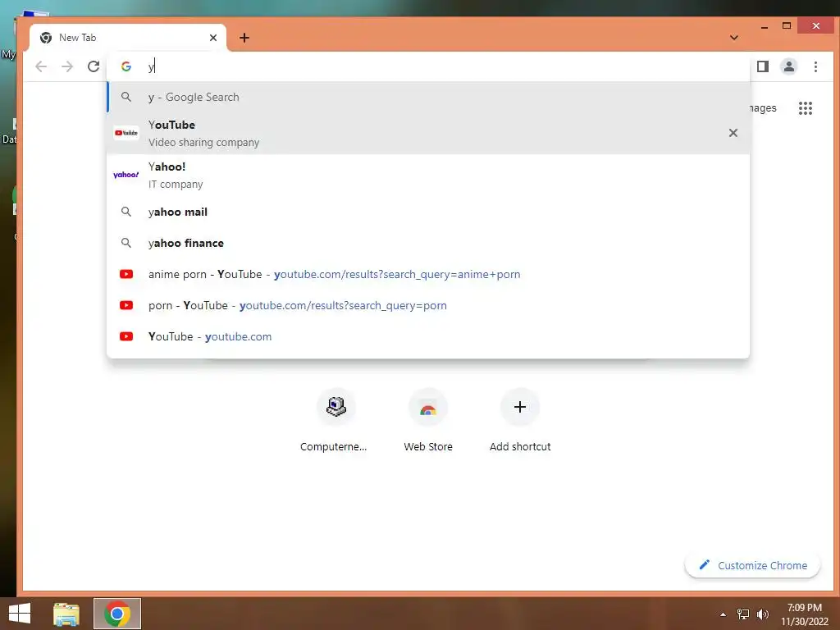Open Chrome's three-dot menu
Viewport: 840px width, 630px height.
pyautogui.click(x=815, y=66)
